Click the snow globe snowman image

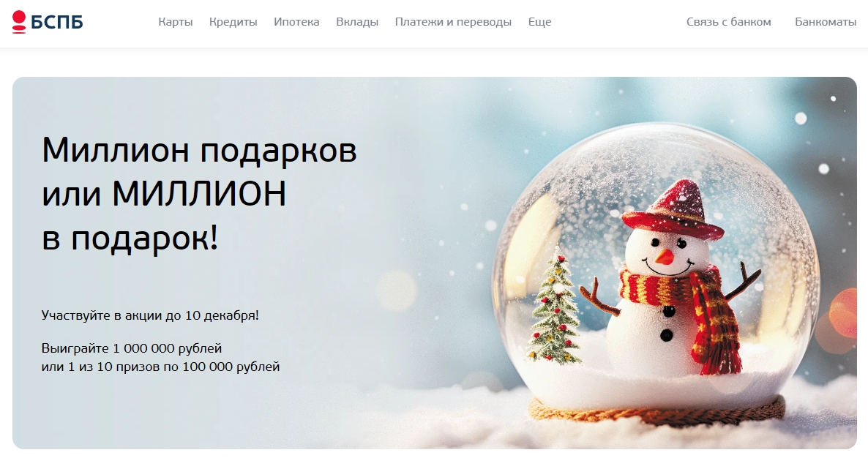pyautogui.click(x=656, y=274)
